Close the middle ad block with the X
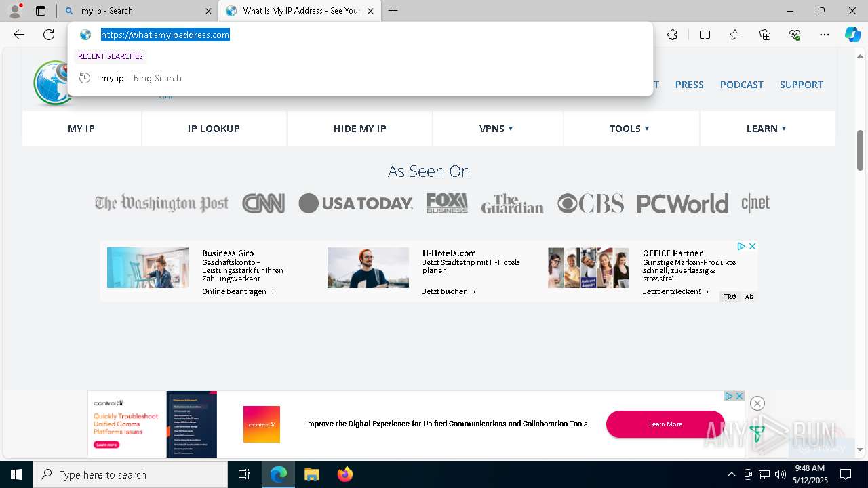The width and height of the screenshot is (868, 488). tap(752, 246)
